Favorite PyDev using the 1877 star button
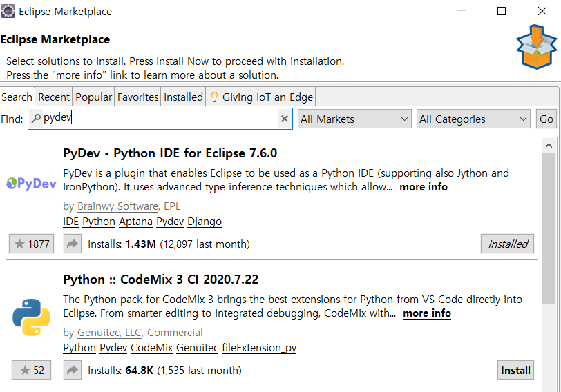 point(32,244)
